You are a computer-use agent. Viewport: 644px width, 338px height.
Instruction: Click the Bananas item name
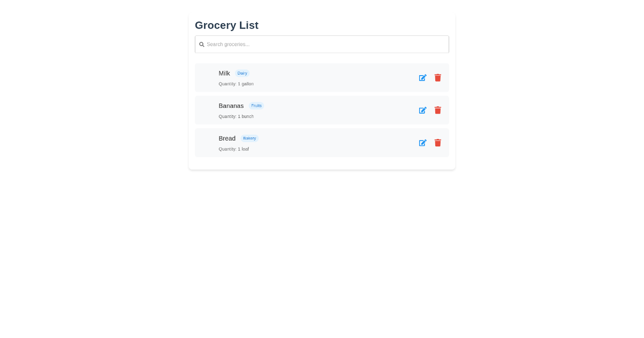[x=231, y=106]
